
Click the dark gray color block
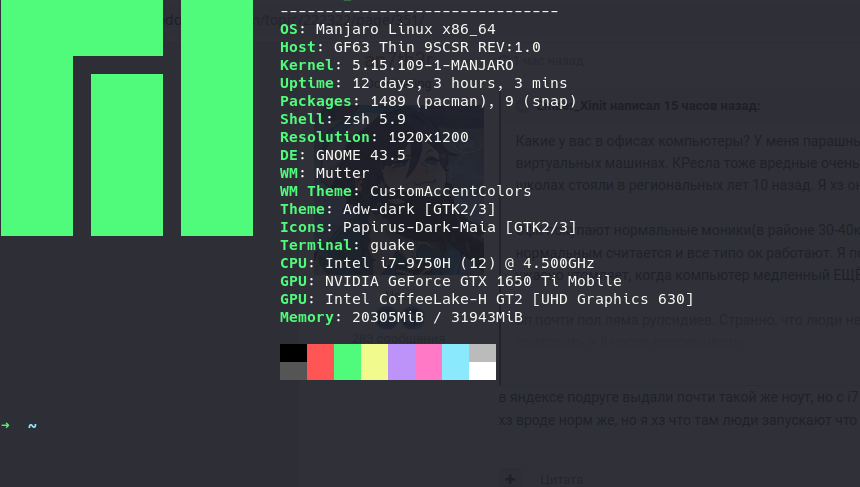(x=293, y=371)
